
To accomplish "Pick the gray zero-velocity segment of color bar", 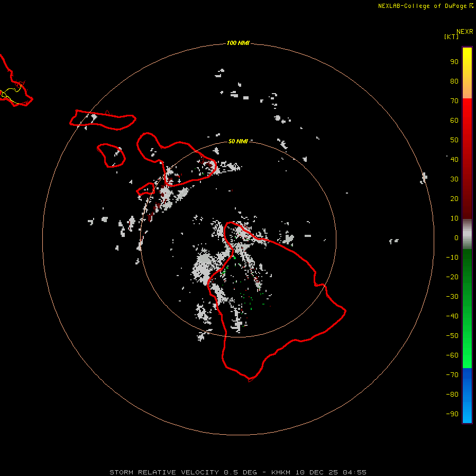I will pyautogui.click(x=467, y=234).
